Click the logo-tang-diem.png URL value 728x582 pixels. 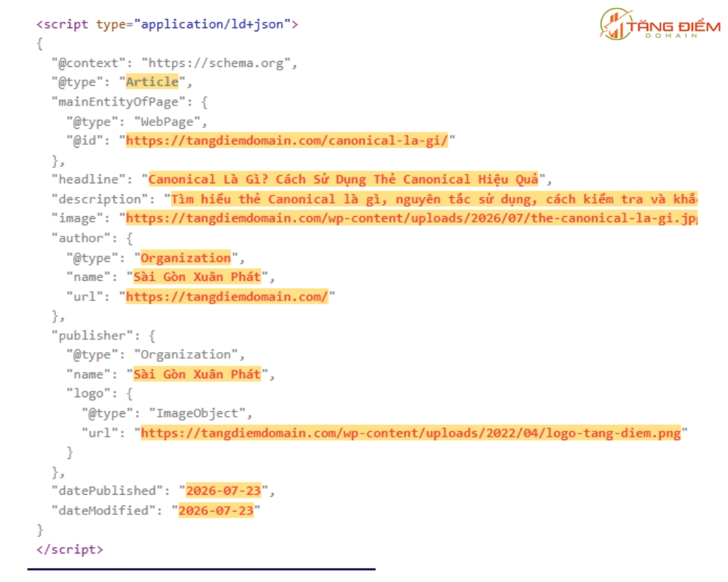(411, 433)
